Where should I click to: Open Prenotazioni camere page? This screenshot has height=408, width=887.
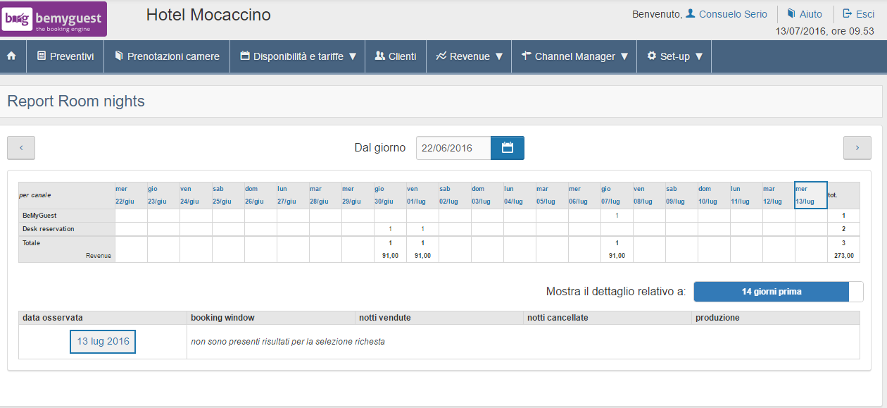point(167,57)
